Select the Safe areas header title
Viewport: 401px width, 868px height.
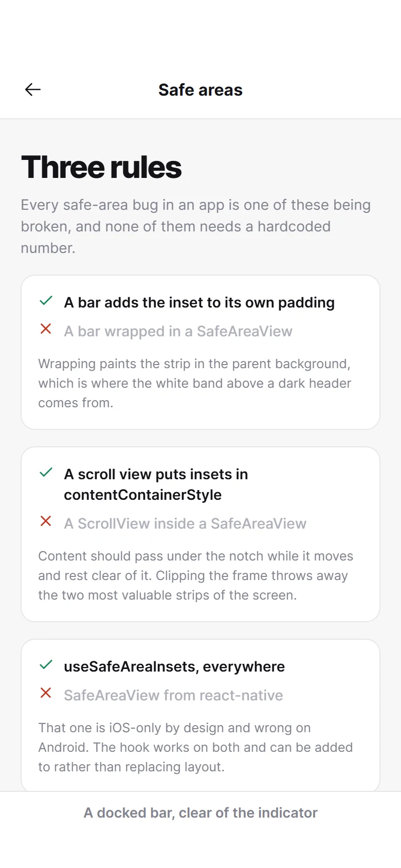click(200, 90)
